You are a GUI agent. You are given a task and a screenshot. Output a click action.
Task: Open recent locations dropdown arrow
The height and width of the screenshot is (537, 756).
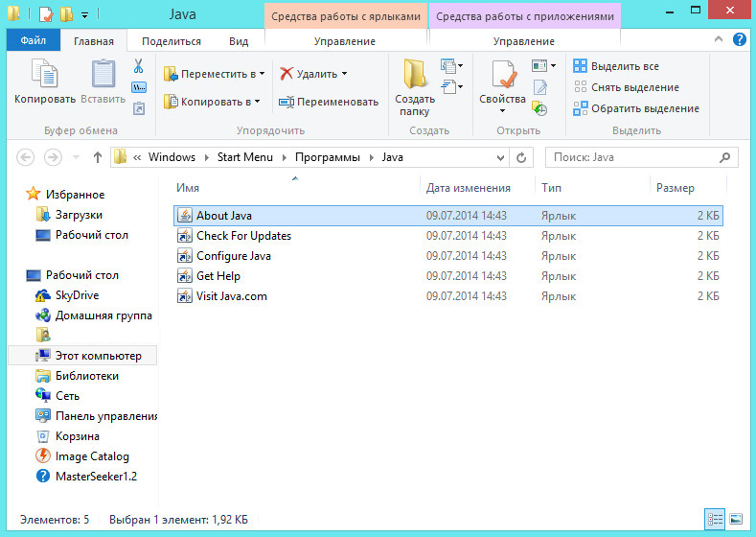76,157
